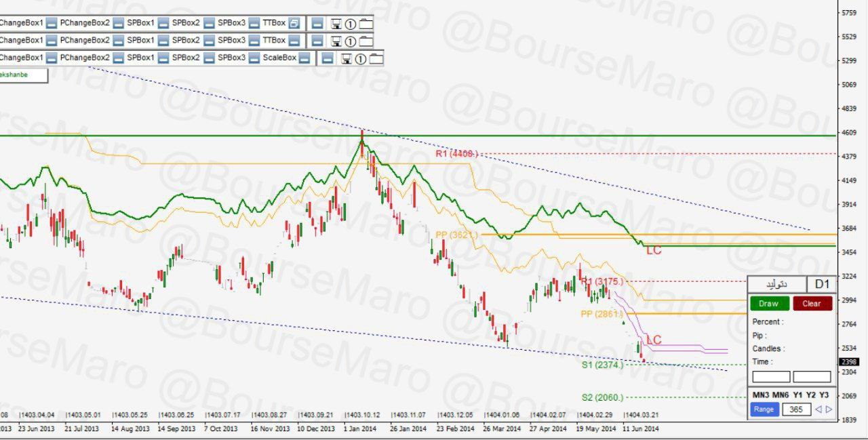The height and width of the screenshot is (440, 868).
Task: Minimize SPBox3 in the top toolbar row
Action: click(254, 23)
